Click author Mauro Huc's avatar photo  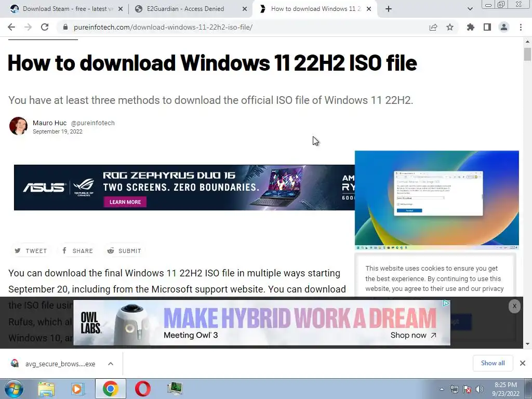[18, 126]
